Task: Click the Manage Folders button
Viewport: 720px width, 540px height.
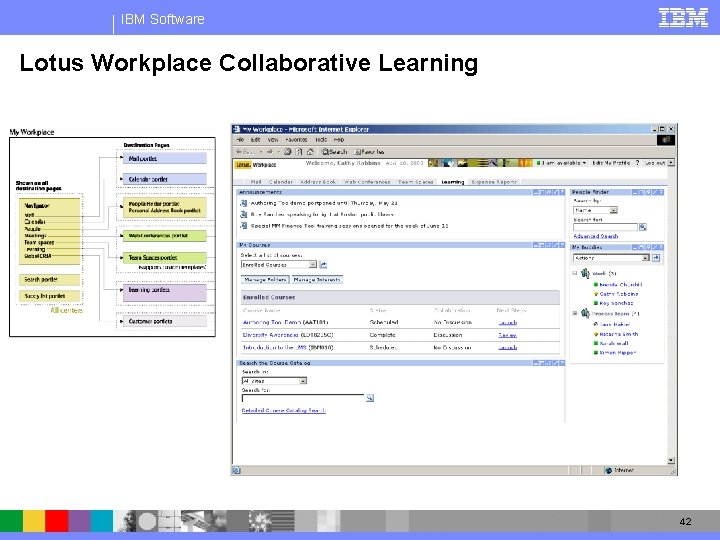Action: [x=265, y=280]
